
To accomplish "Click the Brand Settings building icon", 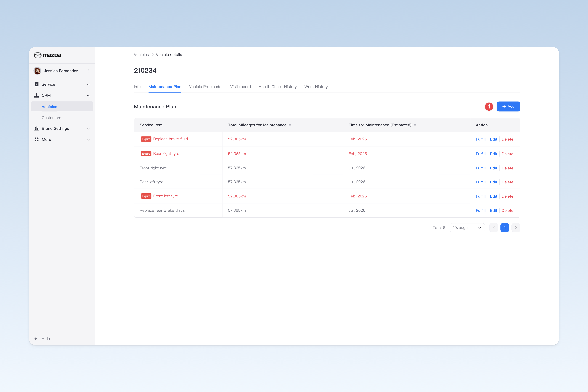I will 36,128.
